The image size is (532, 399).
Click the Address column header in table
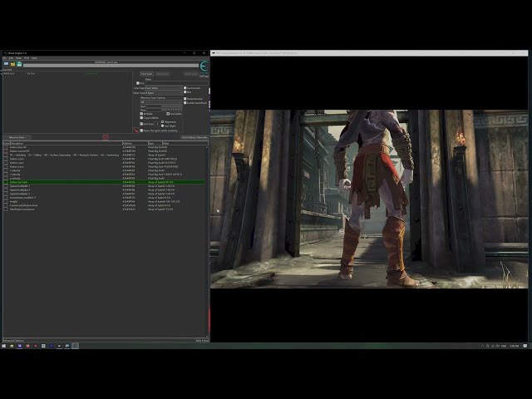[135, 144]
